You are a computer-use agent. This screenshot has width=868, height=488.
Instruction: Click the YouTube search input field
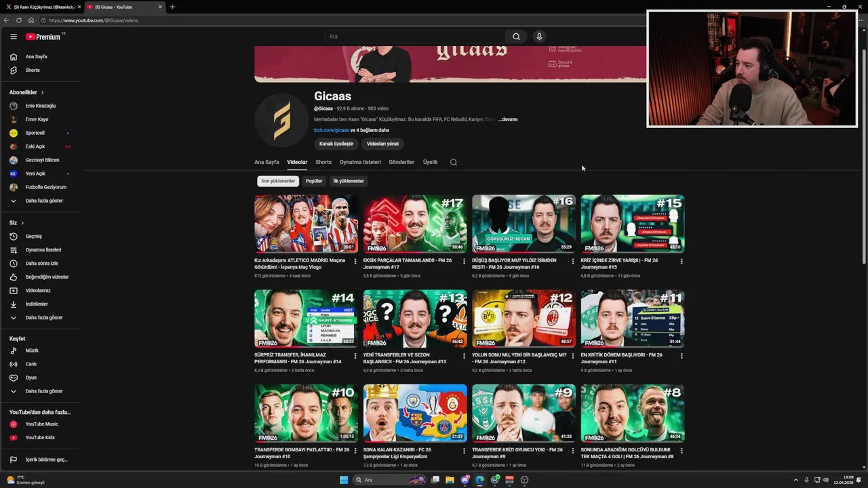point(414,37)
